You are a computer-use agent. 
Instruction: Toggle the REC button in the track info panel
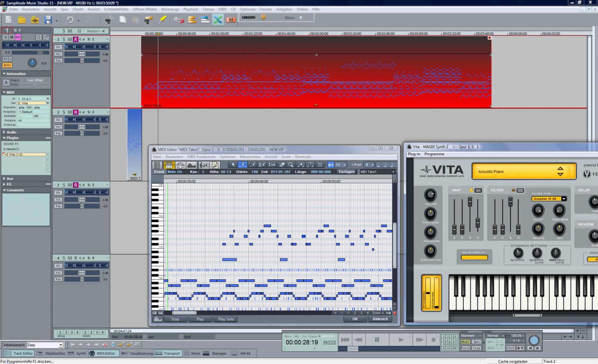[x=18, y=37]
